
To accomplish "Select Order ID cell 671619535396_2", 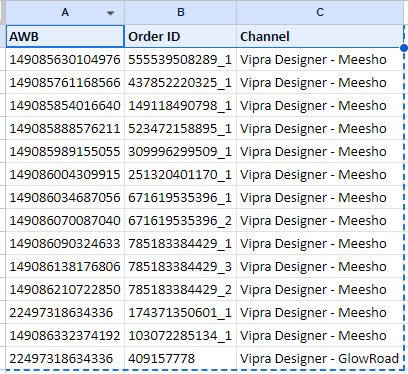I will point(180,220).
